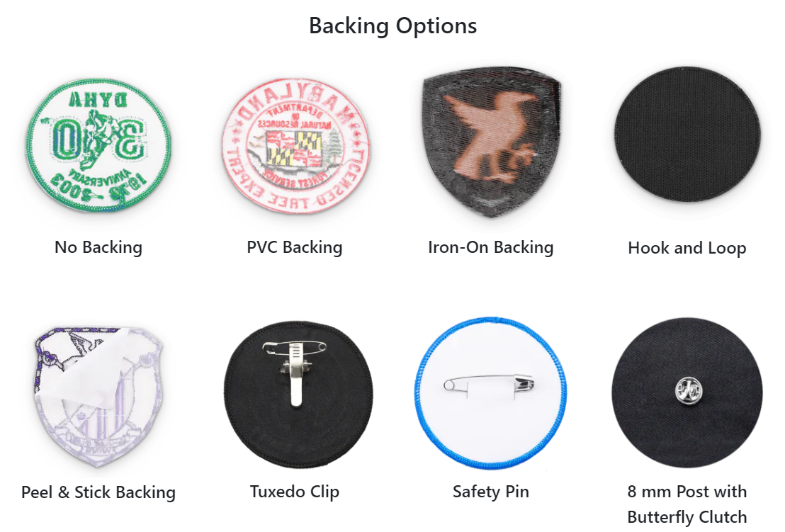
Task: Click the silver butterfly clutch pin
Action: coord(689,390)
